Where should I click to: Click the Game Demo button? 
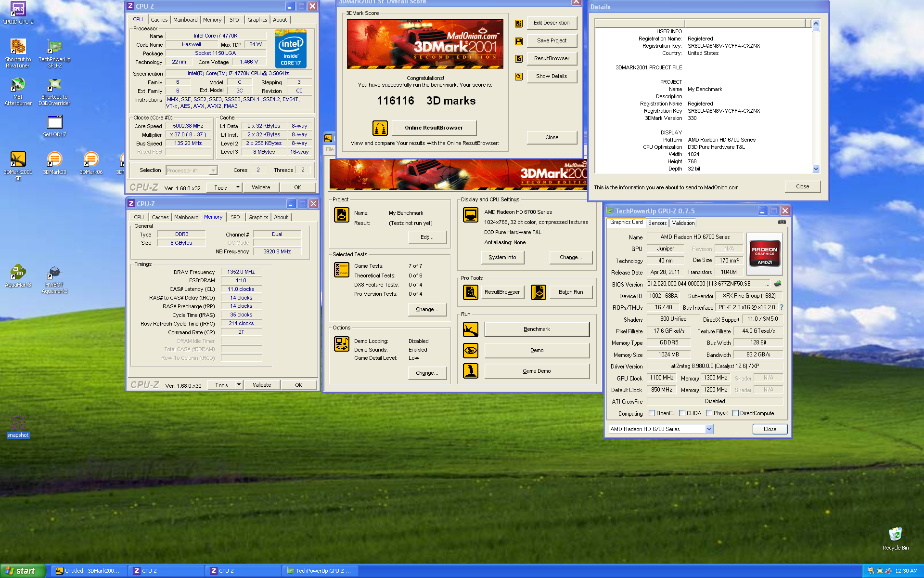[537, 371]
